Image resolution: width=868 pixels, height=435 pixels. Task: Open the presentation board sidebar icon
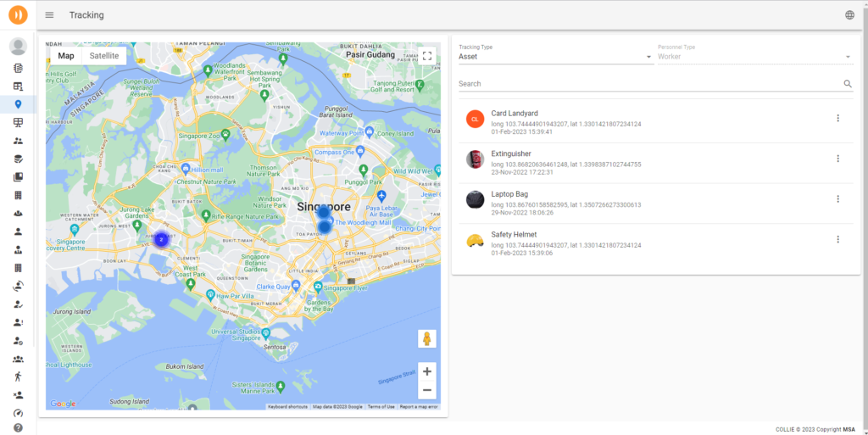coord(19,122)
